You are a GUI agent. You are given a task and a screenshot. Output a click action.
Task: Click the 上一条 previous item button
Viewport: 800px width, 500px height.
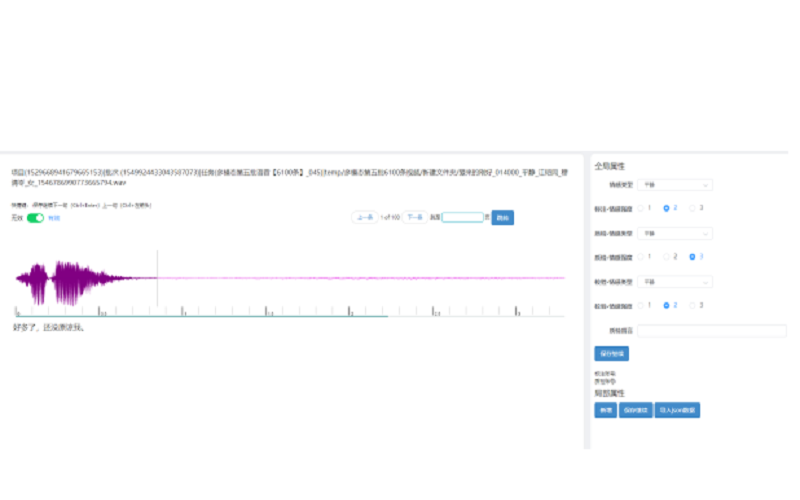coord(365,217)
